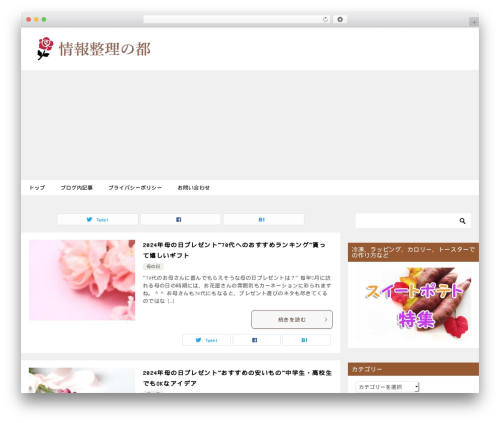Click the top Tweet share button
Screen dimensions: 500x423
coord(98,219)
